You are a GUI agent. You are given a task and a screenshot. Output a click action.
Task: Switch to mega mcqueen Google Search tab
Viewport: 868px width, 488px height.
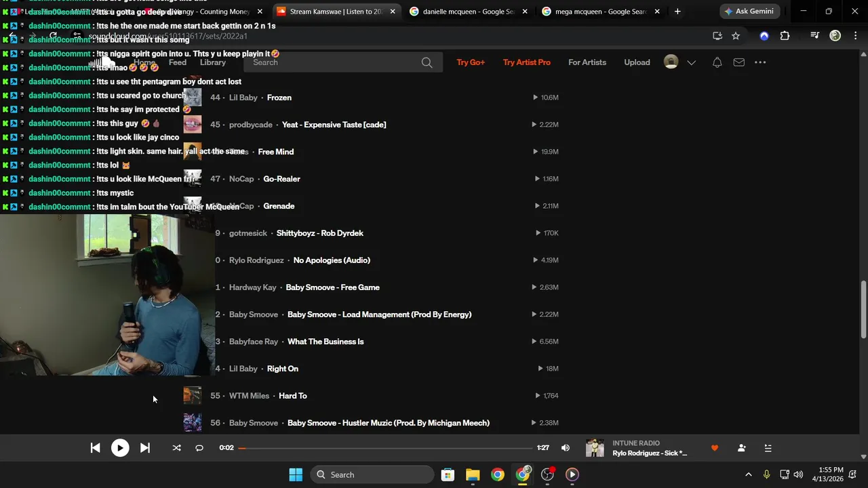click(601, 12)
